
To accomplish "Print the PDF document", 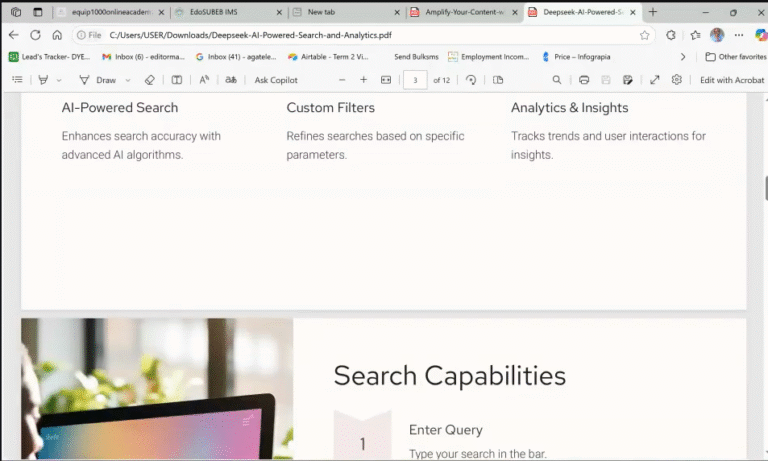I will pyautogui.click(x=584, y=79).
